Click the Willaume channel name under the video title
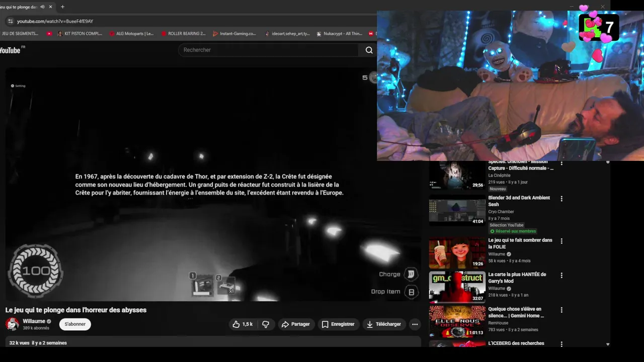The width and height of the screenshot is (644, 362). pos(34,321)
